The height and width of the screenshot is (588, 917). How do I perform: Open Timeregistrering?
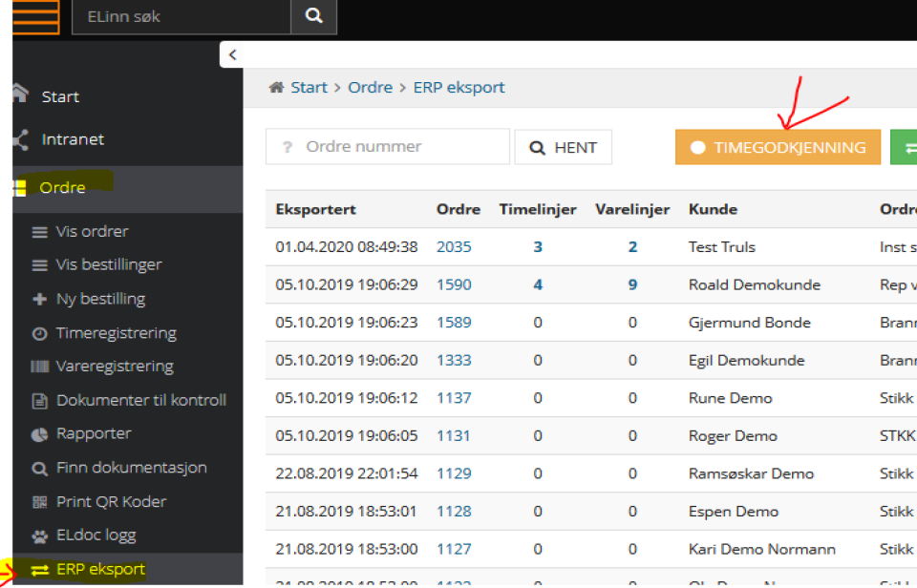click(x=117, y=333)
